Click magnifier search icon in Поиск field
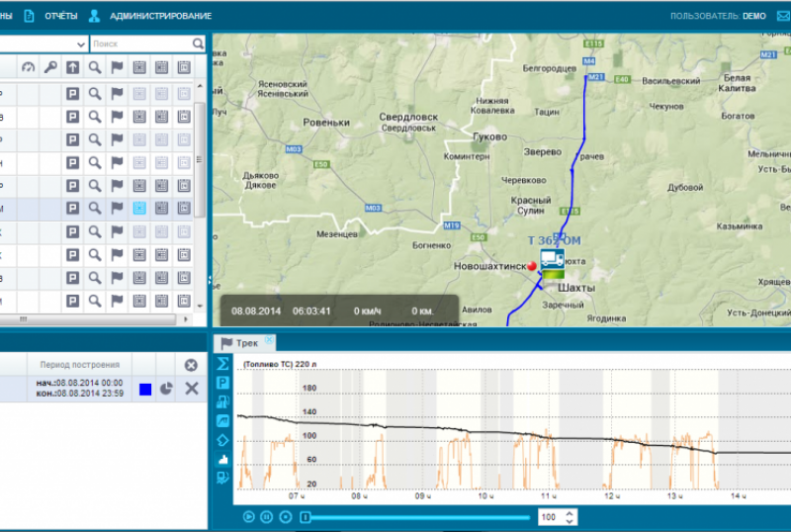Viewport: 791px width, 532px height. (x=199, y=44)
